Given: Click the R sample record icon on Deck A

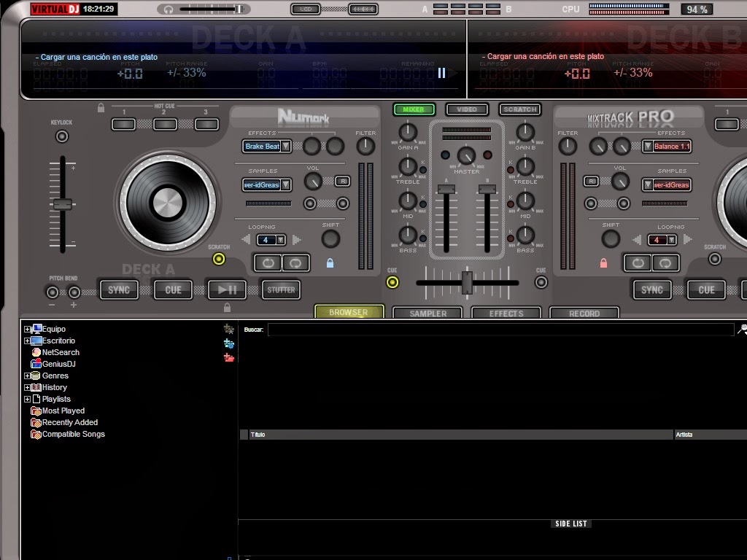Looking at the screenshot, I should pyautogui.click(x=342, y=181).
